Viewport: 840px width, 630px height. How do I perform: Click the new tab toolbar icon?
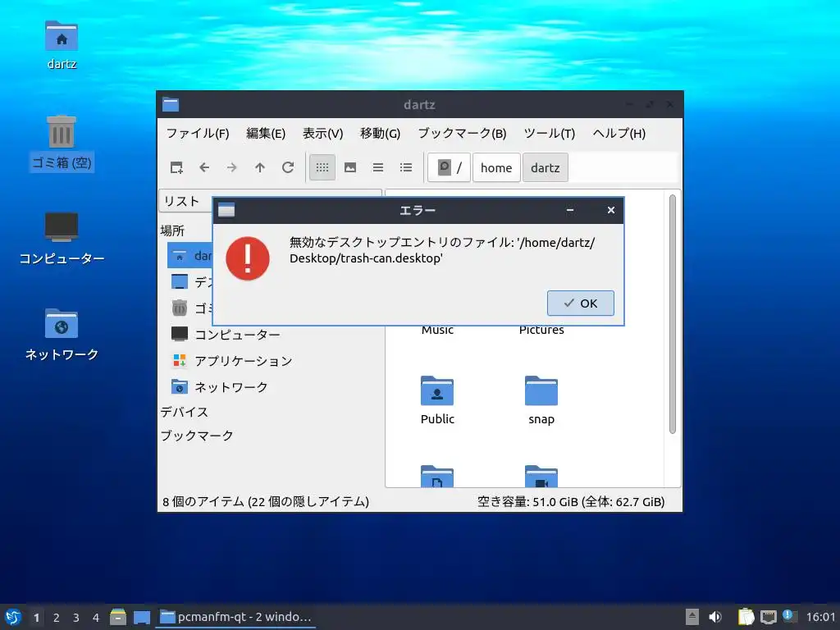click(x=176, y=167)
